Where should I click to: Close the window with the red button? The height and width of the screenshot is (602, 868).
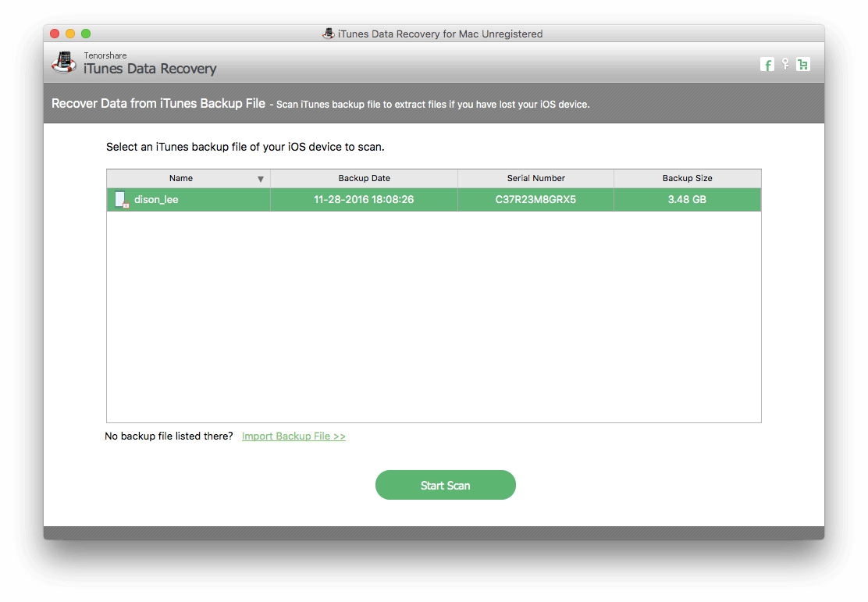(x=55, y=34)
